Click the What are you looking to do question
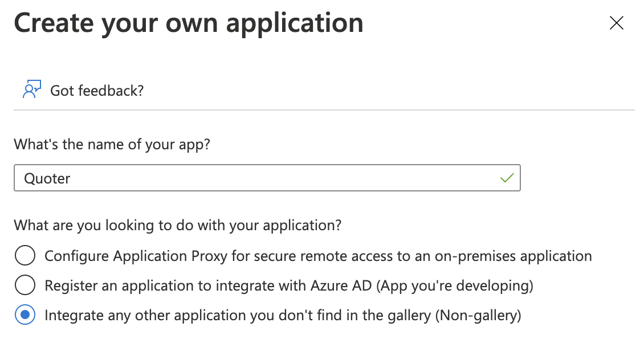644x343 pixels. (x=177, y=225)
